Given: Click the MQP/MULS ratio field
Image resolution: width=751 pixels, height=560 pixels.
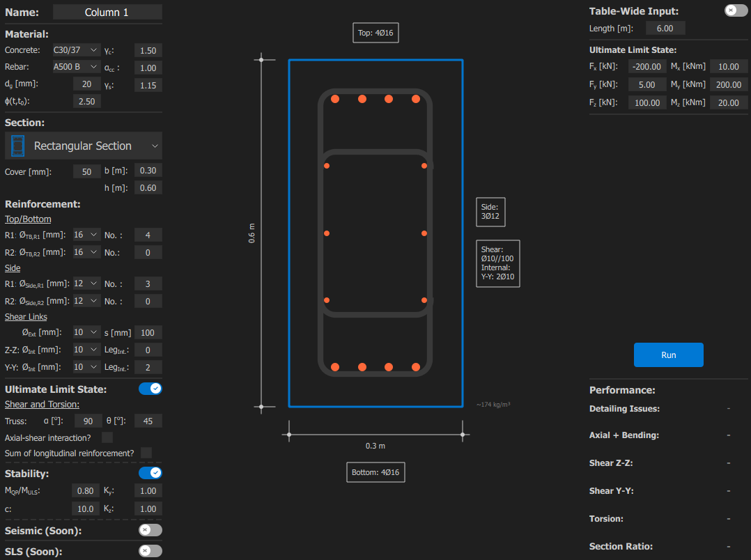Looking at the screenshot, I should (85, 490).
